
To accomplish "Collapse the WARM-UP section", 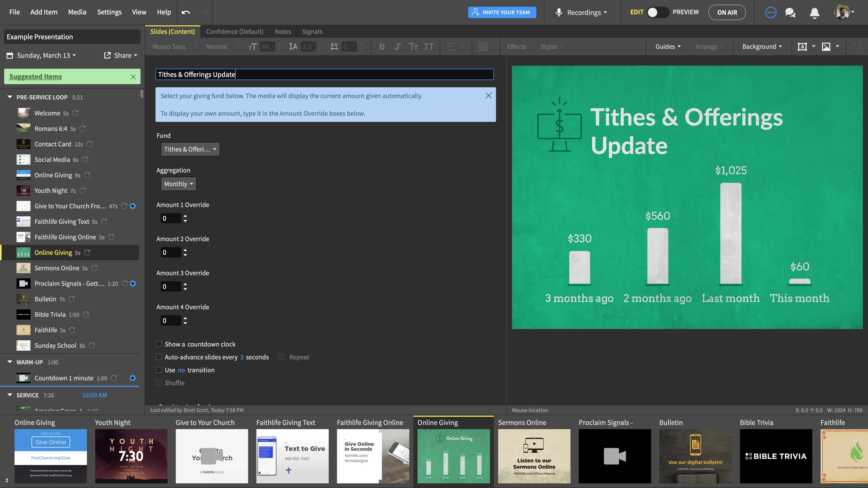I will pos(10,362).
